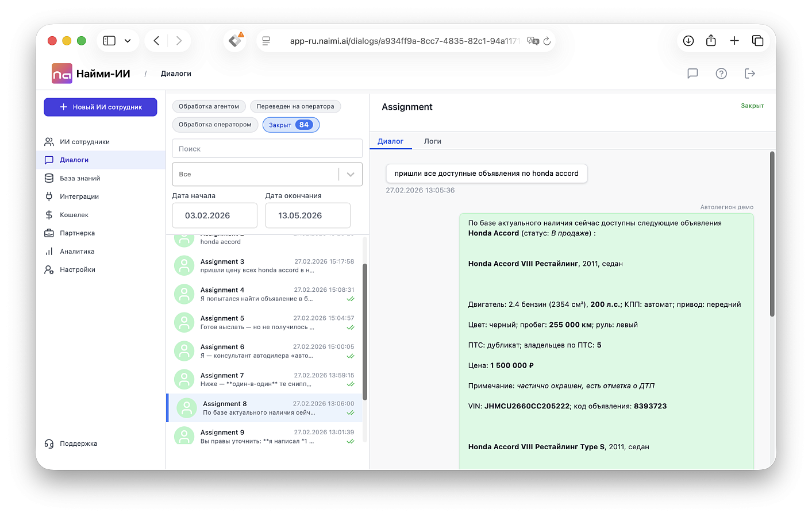The height and width of the screenshot is (517, 812).
Task: Click the extension icon with warning badge
Action: coord(235,40)
